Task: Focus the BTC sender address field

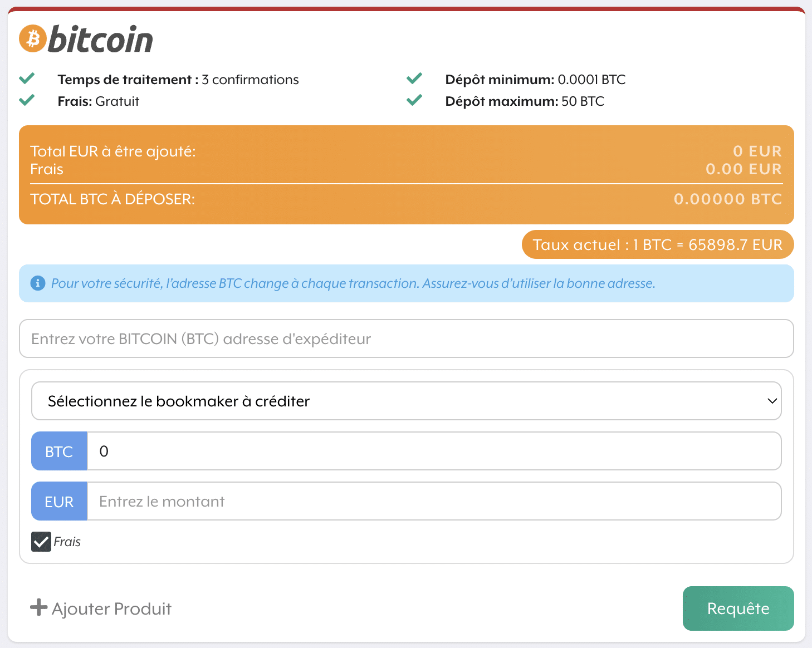Action: pos(406,338)
